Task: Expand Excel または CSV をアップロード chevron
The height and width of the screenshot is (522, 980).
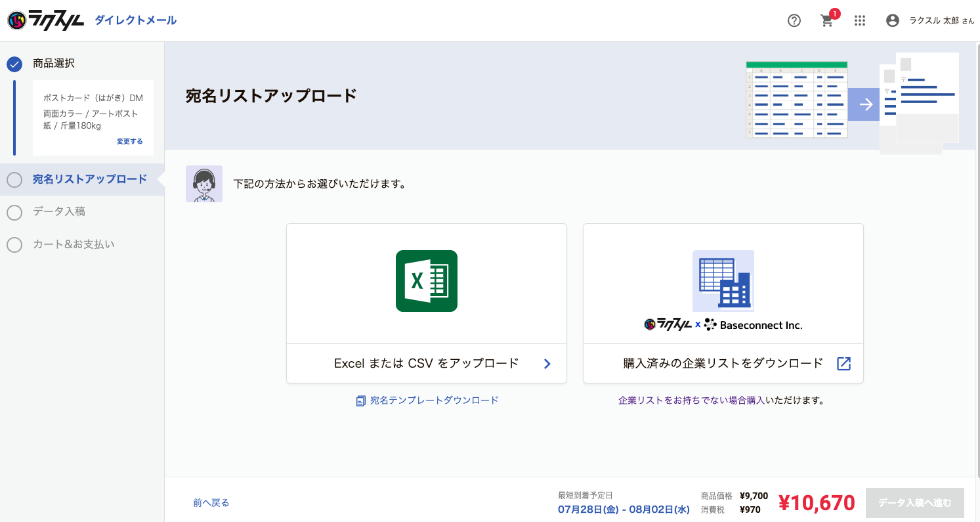Action: point(547,364)
